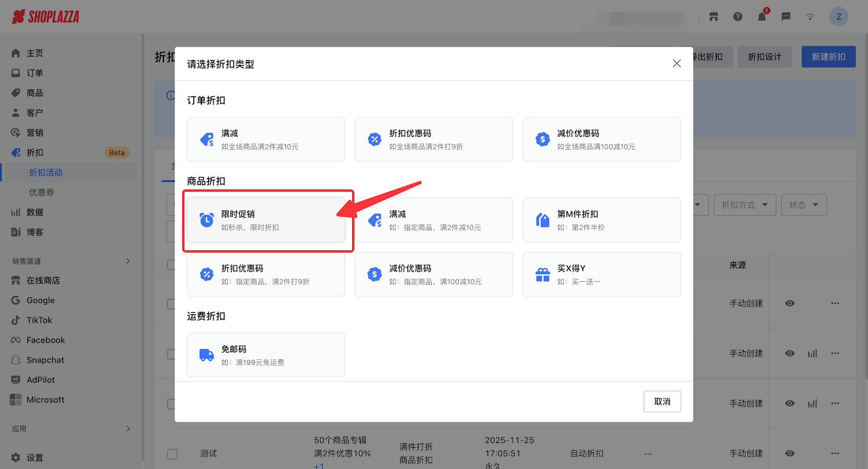Expand the 销售渠道 section chevron

[128, 261]
